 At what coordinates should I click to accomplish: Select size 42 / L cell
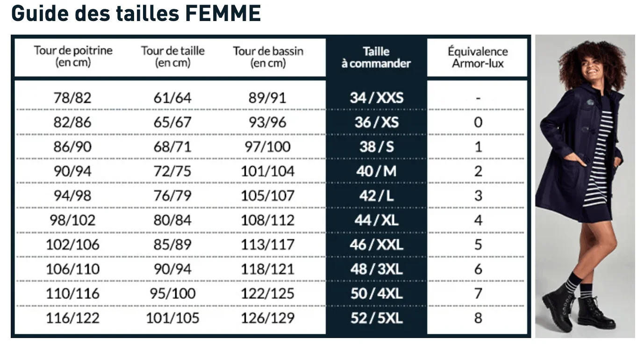coord(376,195)
